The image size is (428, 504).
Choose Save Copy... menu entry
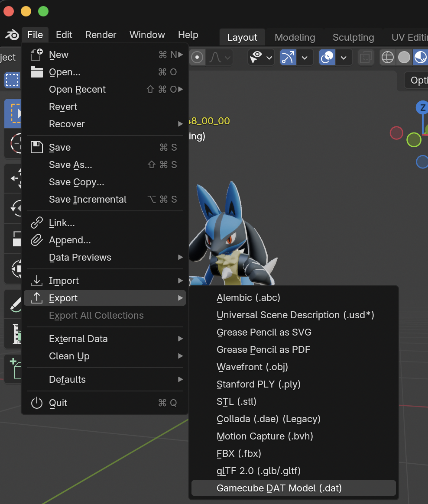105,182
